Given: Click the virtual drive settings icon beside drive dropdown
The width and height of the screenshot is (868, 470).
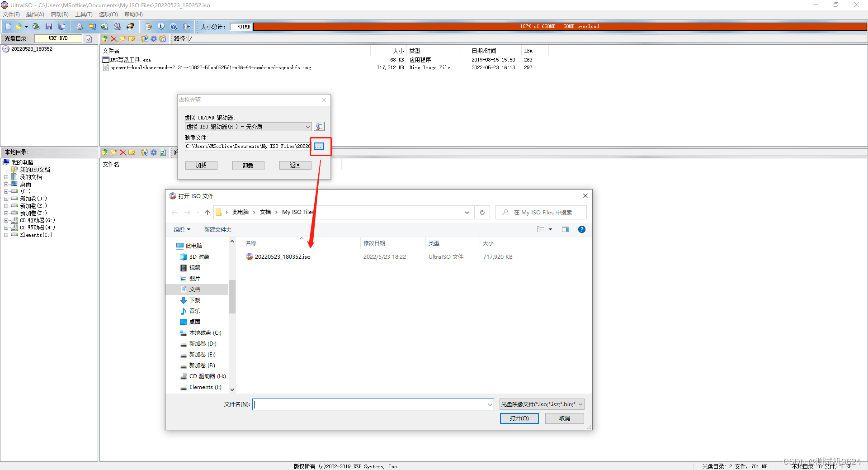Looking at the screenshot, I should click(x=319, y=127).
